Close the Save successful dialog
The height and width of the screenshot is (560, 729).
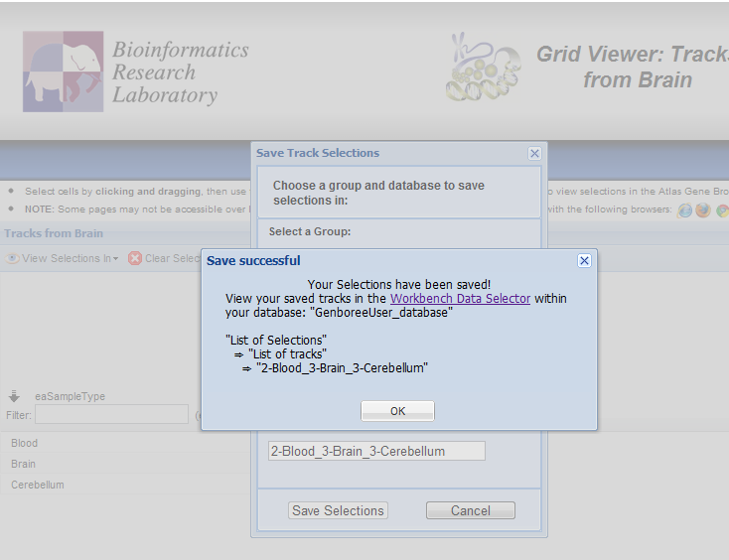point(584,260)
